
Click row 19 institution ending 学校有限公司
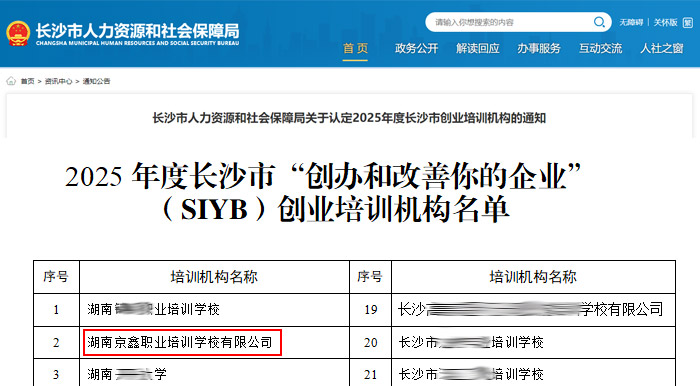tap(530, 309)
